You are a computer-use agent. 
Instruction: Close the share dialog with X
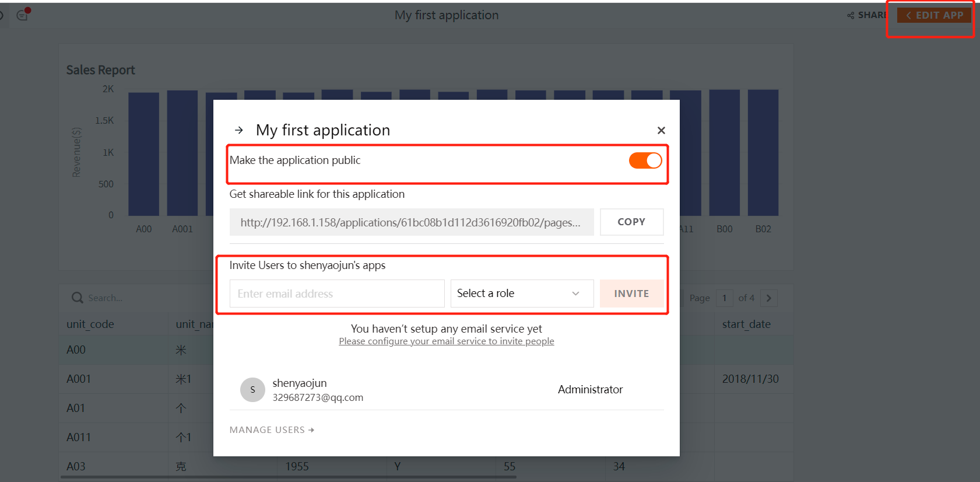point(661,130)
